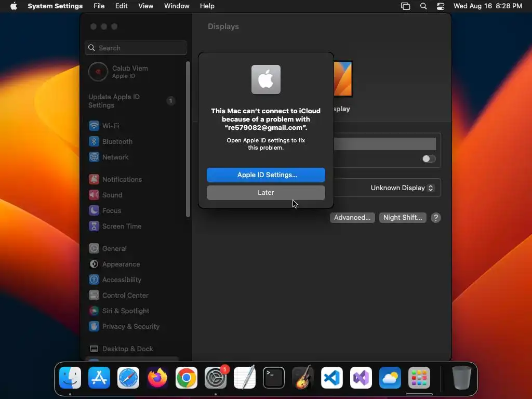Select the Notifications bell icon
The image size is (532, 399).
coord(94,179)
